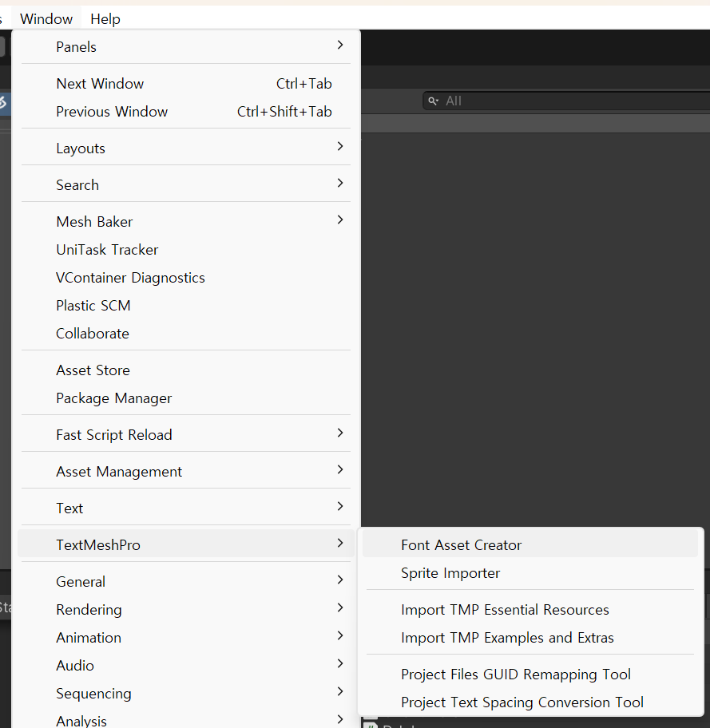Open VContainer Diagnostics window
710x728 pixels.
tap(186, 277)
